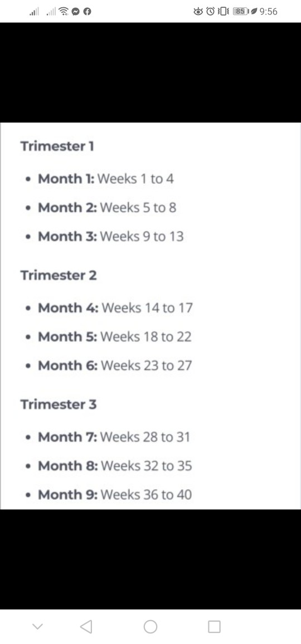Tap the Android back triangle button

click(x=86, y=627)
